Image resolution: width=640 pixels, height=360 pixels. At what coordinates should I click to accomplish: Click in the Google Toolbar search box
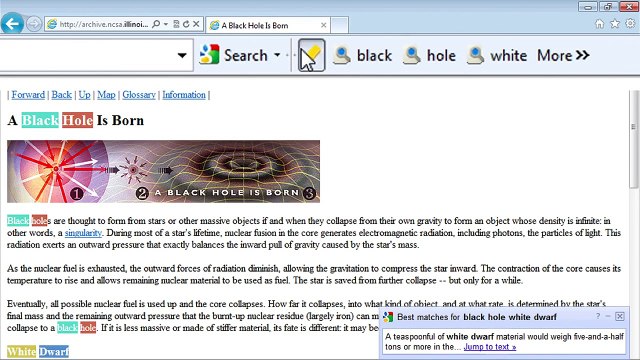[x=88, y=55]
